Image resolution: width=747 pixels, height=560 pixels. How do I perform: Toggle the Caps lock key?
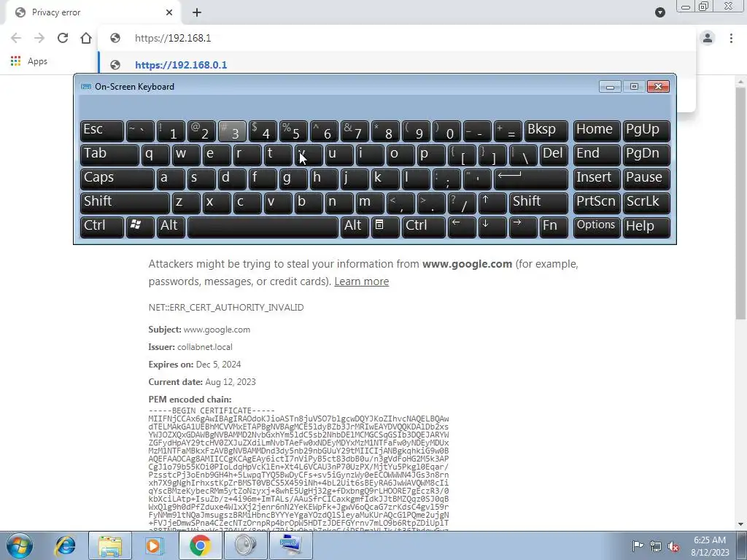click(x=117, y=179)
